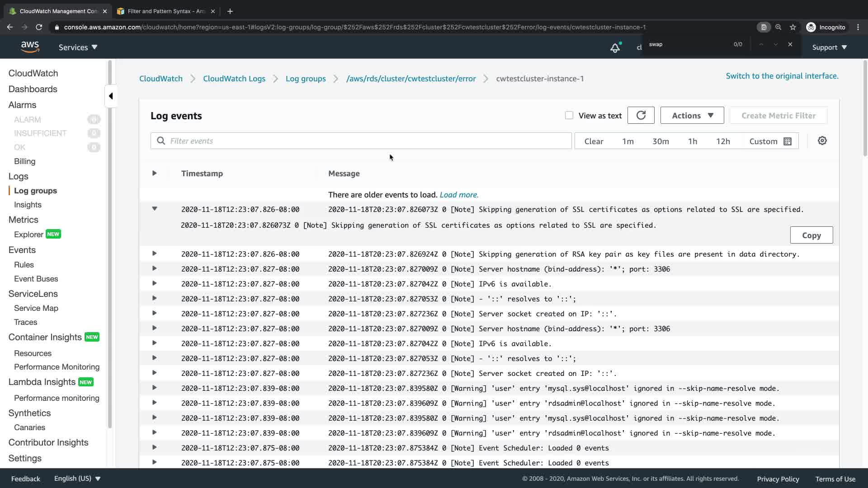Open the notifications bell icon
Viewport: 868px width, 488px height.
coord(615,47)
